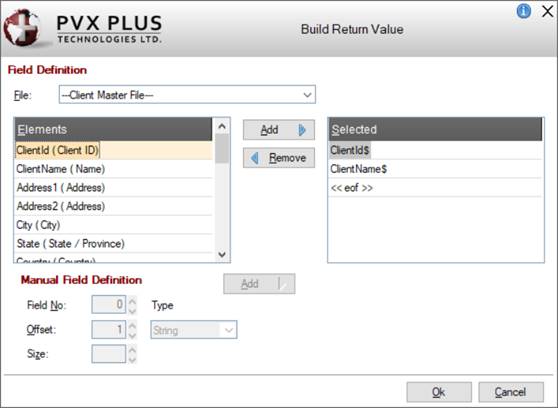
Task: Click the Manual Field Definition Add button
Action: click(x=259, y=284)
